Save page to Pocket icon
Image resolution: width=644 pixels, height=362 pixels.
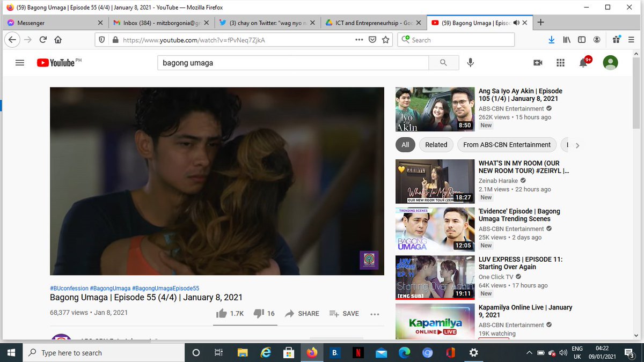click(372, 40)
